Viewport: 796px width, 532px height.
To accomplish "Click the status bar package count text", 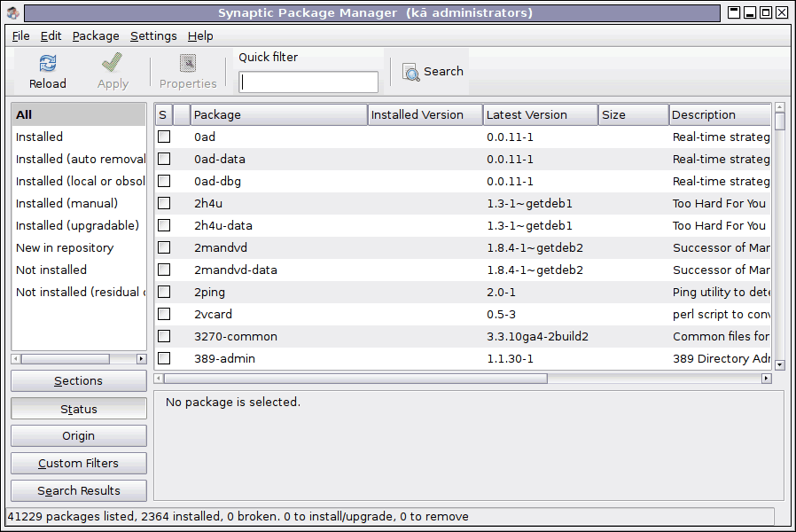I will (238, 517).
